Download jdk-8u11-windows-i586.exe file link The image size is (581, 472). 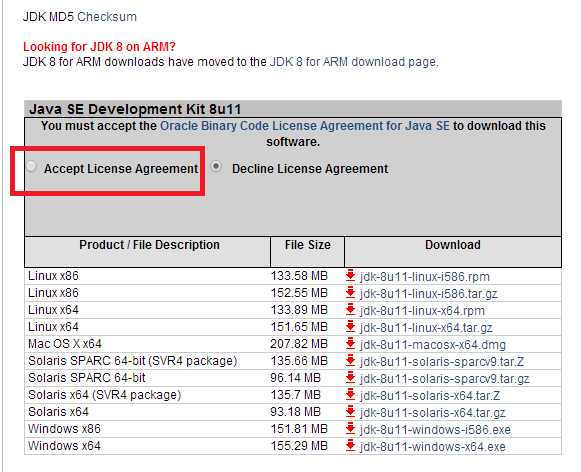pos(435,430)
